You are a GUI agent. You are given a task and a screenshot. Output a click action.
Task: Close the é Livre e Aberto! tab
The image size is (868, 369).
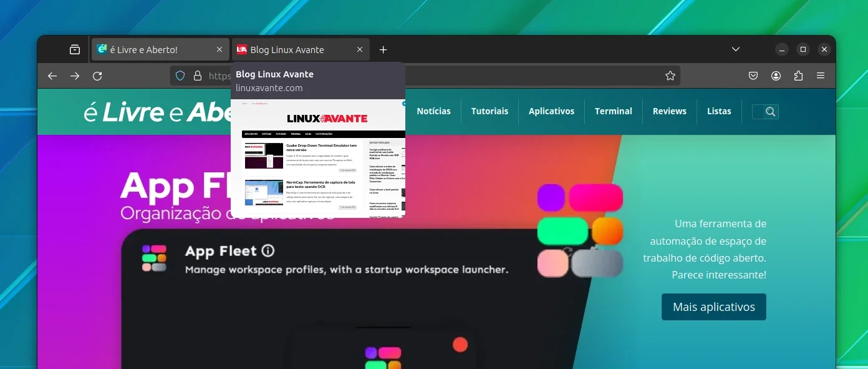219,49
